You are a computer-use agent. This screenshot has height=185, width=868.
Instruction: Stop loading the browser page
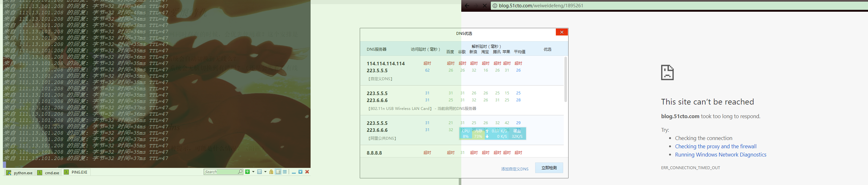point(484,6)
